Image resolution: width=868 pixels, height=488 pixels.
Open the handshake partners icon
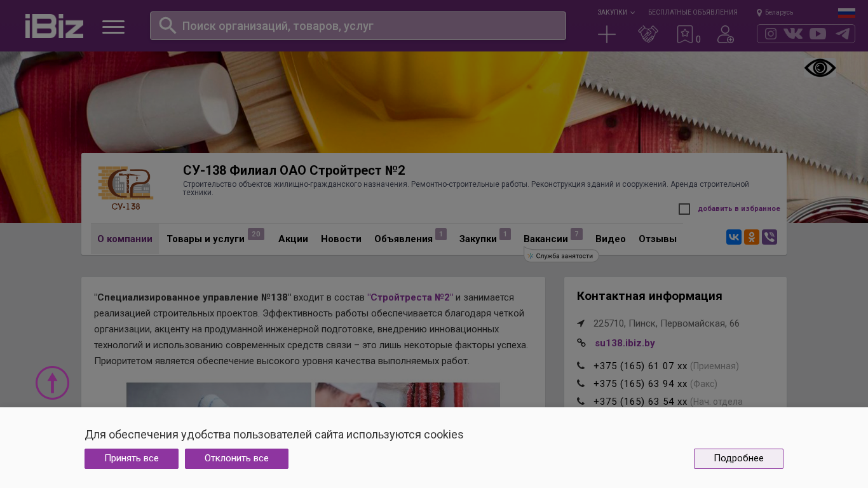point(648,34)
